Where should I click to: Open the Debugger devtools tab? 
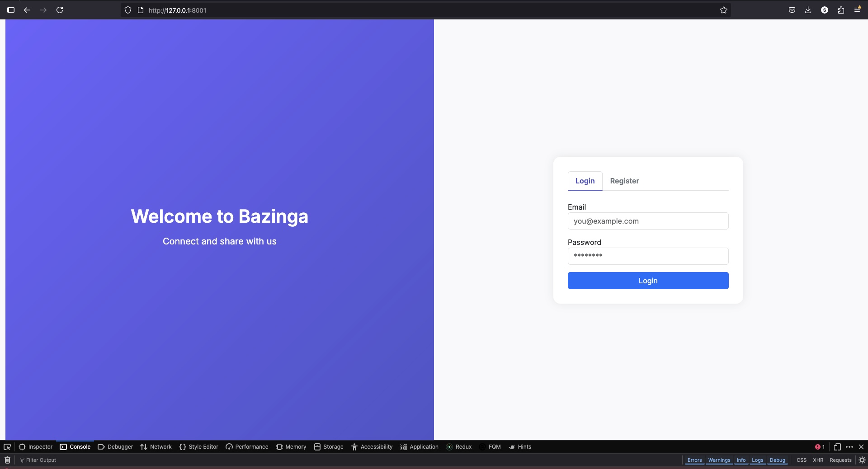pos(115,447)
